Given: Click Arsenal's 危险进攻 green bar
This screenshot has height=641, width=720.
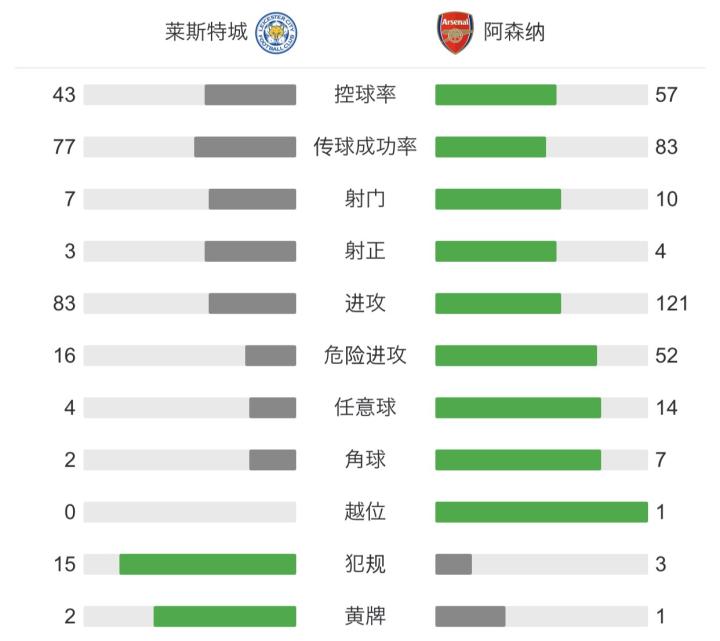Looking at the screenshot, I should click(x=516, y=355).
